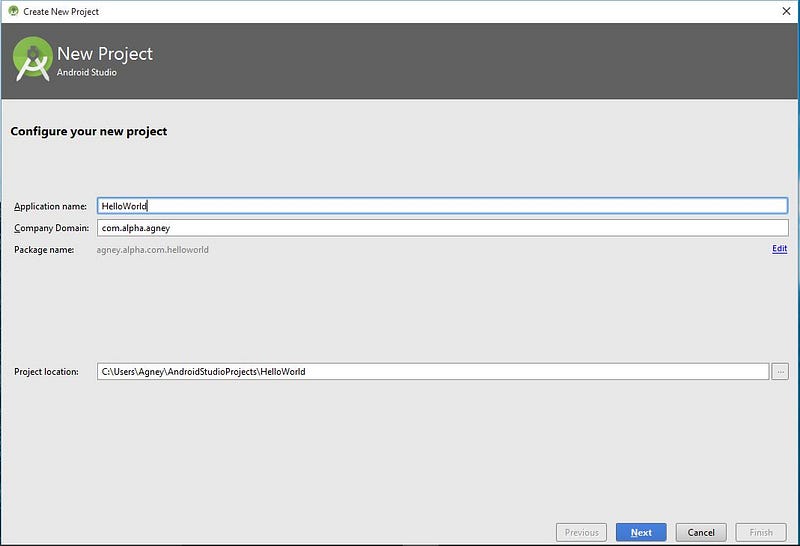Focus the Company Domain input field
Image resolution: width=800 pixels, height=546 pixels.
point(442,228)
